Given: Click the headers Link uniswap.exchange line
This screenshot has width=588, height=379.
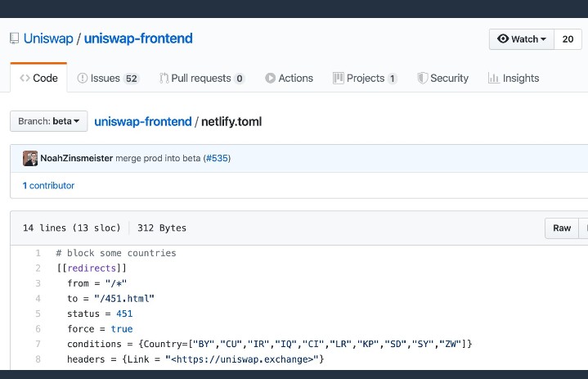Looking at the screenshot, I should tap(195, 359).
